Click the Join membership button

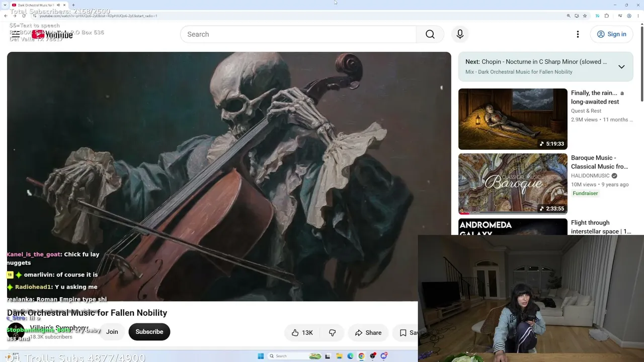coord(112,332)
